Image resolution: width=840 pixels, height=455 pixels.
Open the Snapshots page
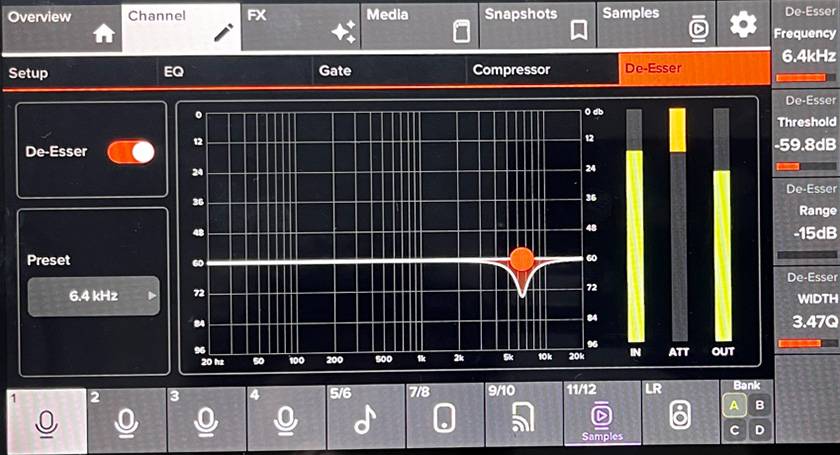click(x=537, y=25)
